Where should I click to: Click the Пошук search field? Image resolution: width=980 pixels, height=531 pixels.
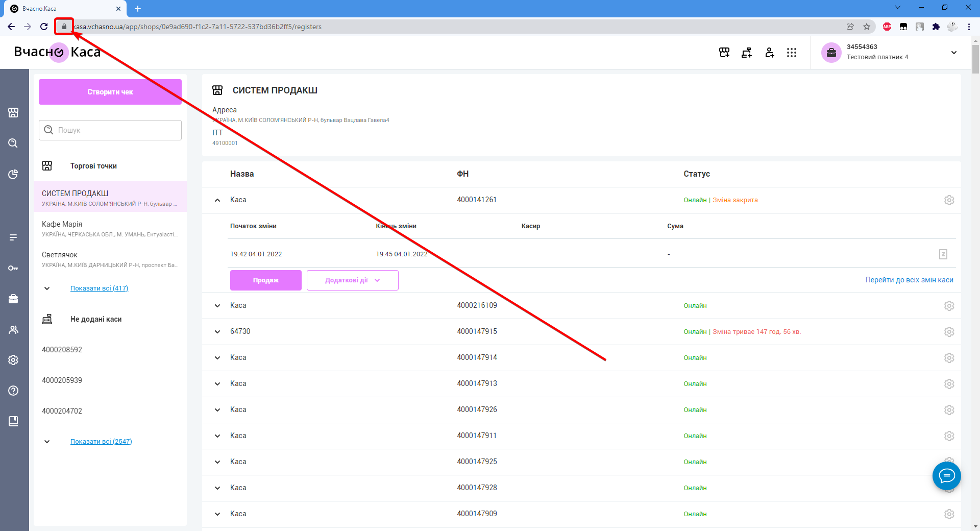(110, 130)
